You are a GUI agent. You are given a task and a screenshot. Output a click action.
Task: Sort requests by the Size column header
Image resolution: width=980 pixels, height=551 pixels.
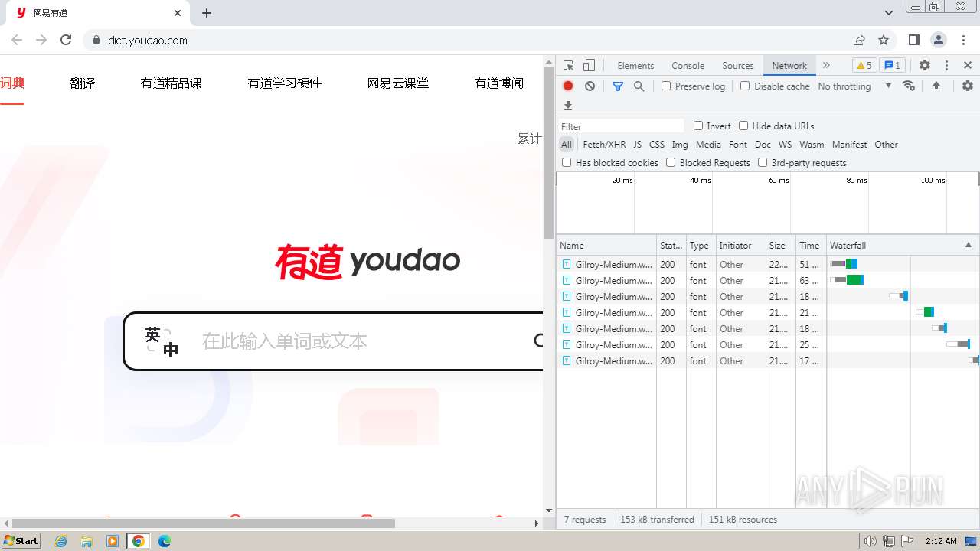(x=780, y=245)
